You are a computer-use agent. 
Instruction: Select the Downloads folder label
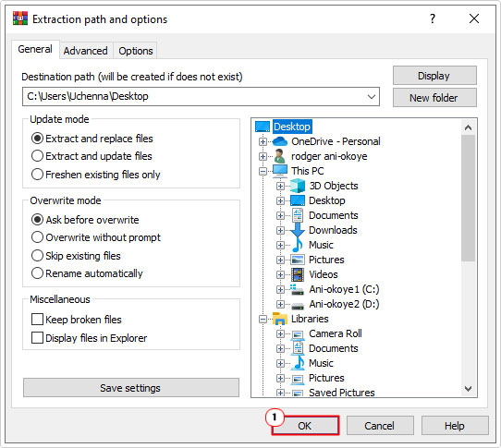coord(333,230)
